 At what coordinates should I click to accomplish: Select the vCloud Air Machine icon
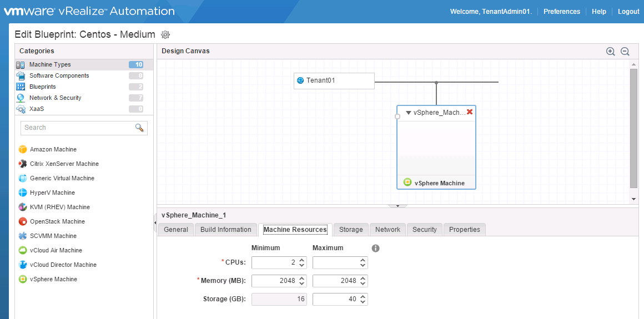[x=23, y=250]
